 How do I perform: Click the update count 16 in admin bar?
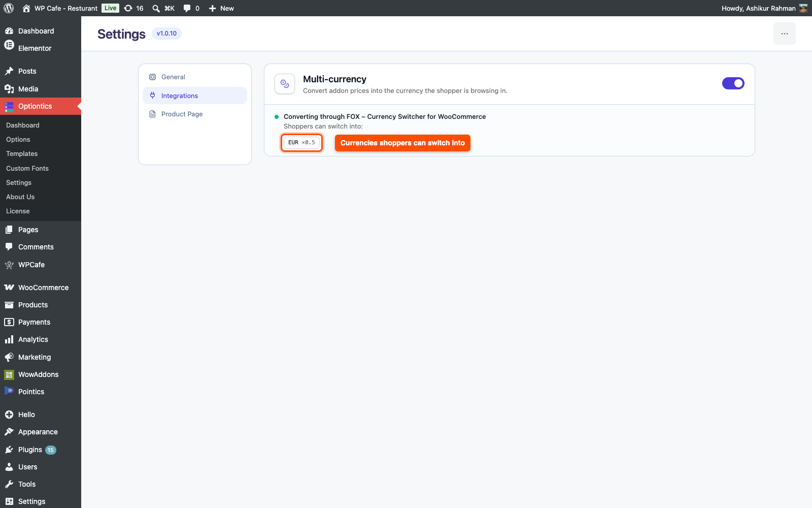point(140,8)
